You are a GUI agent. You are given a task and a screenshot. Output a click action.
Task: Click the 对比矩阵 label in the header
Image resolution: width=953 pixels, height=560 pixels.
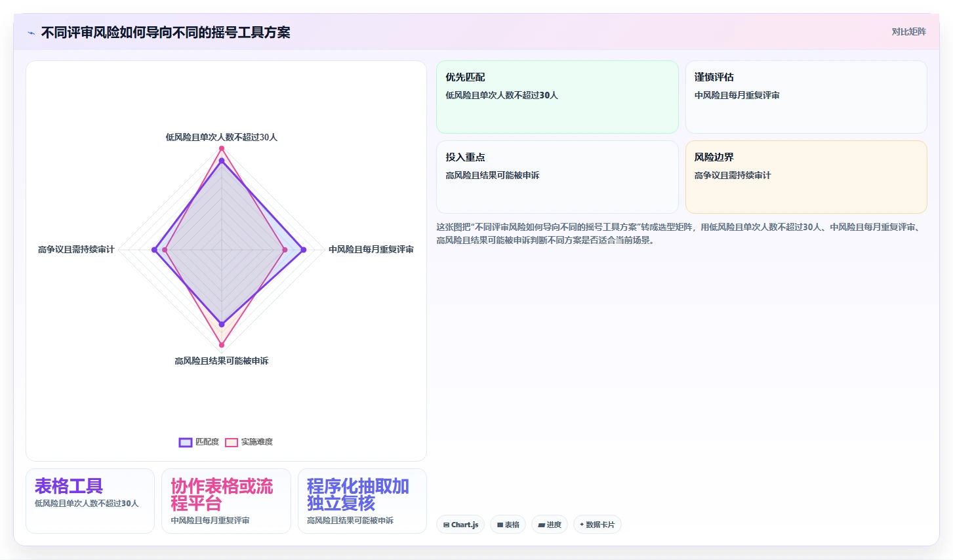pos(908,31)
